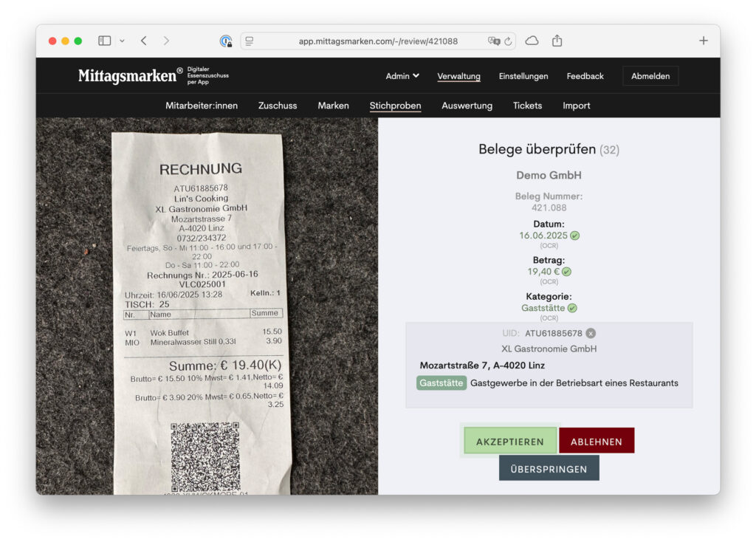The width and height of the screenshot is (756, 542).
Task: Switch to the Mitarbeiter:innen tab
Action: (202, 106)
